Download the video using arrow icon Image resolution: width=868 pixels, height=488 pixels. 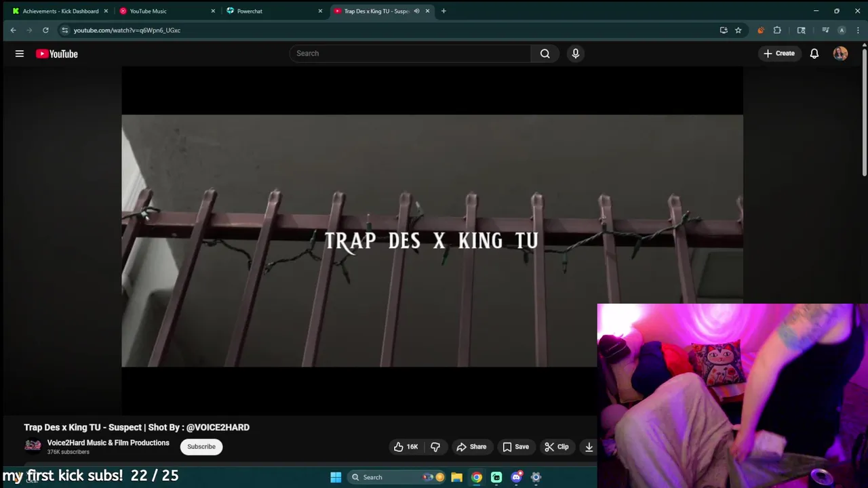coord(589,447)
